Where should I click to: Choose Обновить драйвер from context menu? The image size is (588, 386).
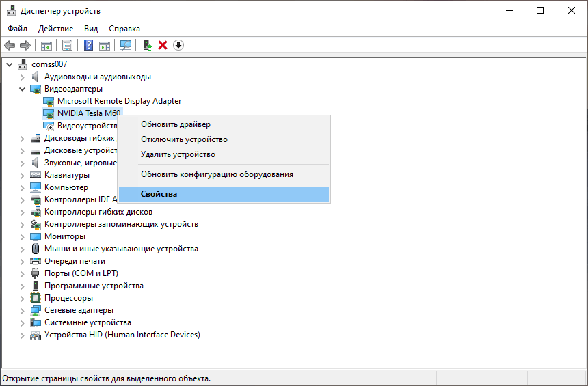click(x=224, y=124)
